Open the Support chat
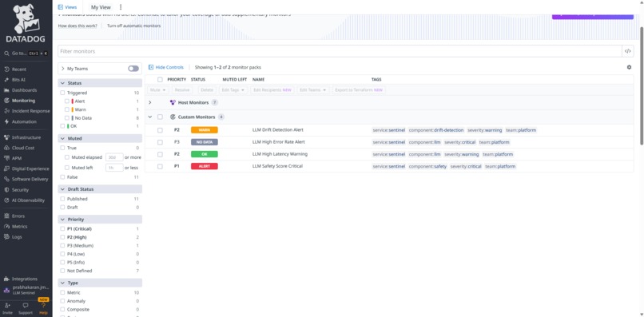 26,308
